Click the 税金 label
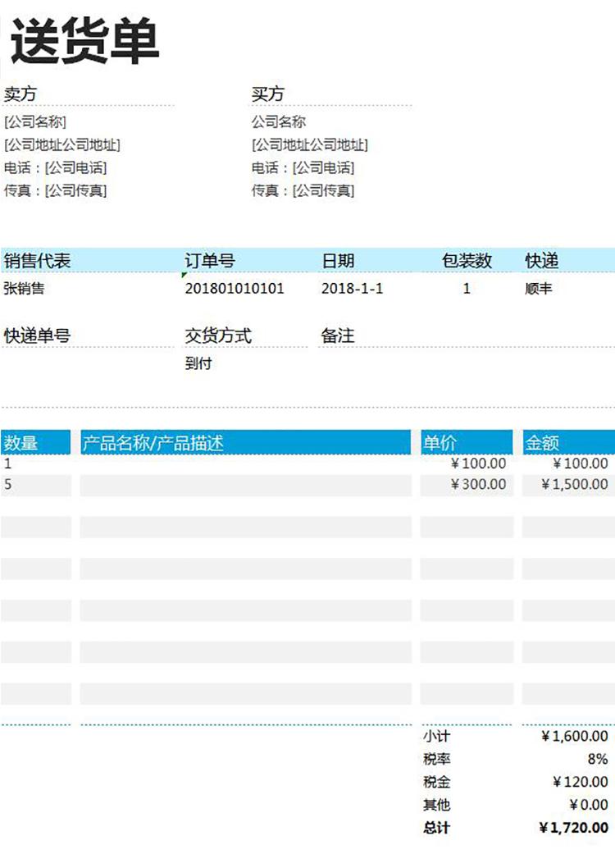Screen dimensions: 615x868 (437, 782)
